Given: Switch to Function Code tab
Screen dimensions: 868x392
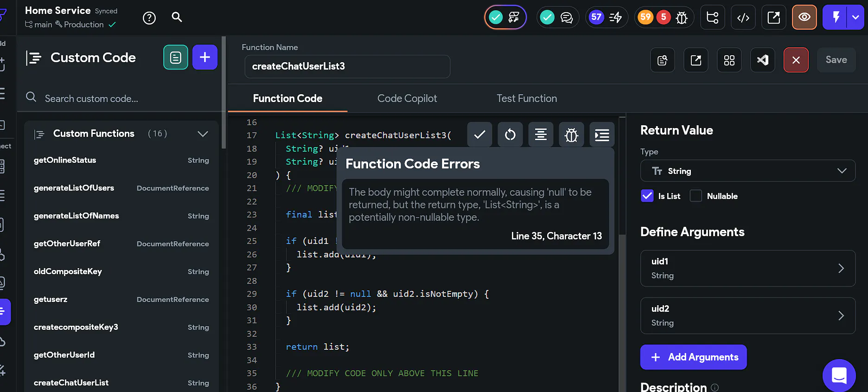Looking at the screenshot, I should (x=287, y=98).
